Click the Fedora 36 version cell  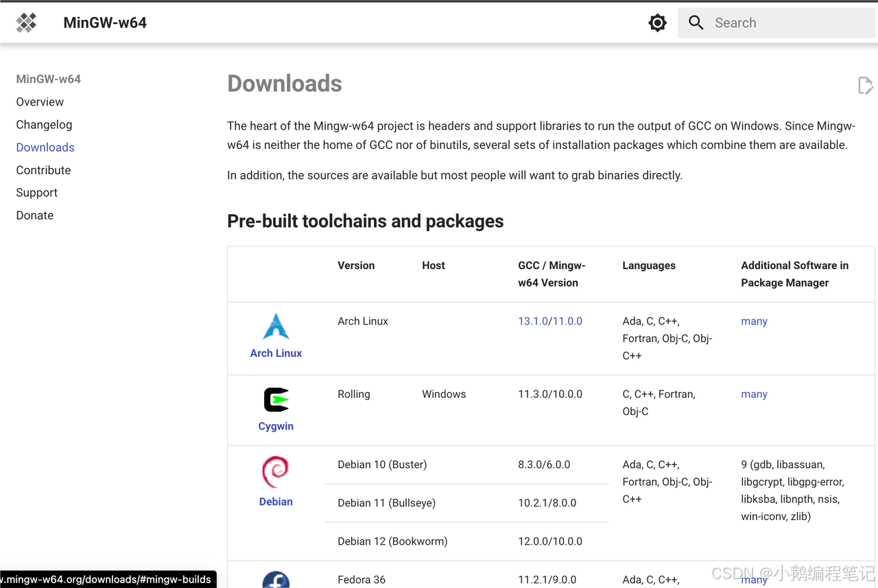(361, 580)
